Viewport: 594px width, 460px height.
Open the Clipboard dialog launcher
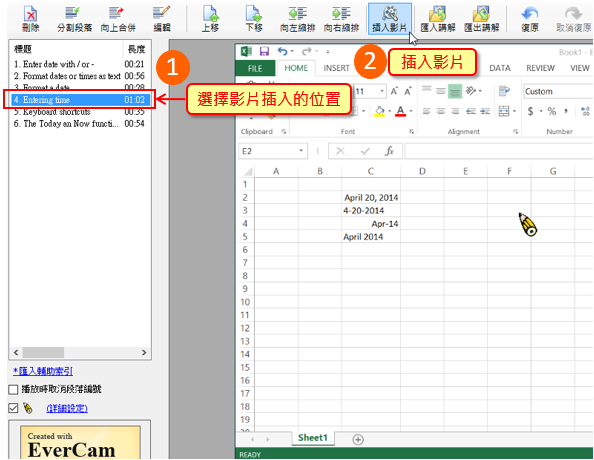(283, 131)
